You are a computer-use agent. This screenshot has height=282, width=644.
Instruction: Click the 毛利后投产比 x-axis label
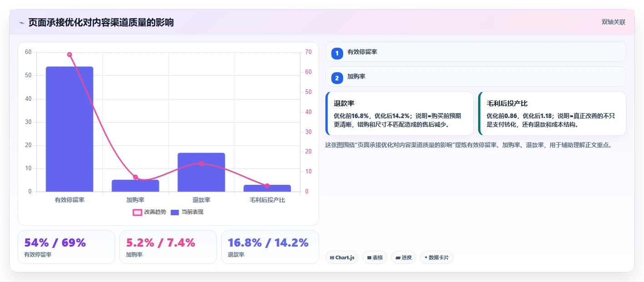click(x=267, y=200)
